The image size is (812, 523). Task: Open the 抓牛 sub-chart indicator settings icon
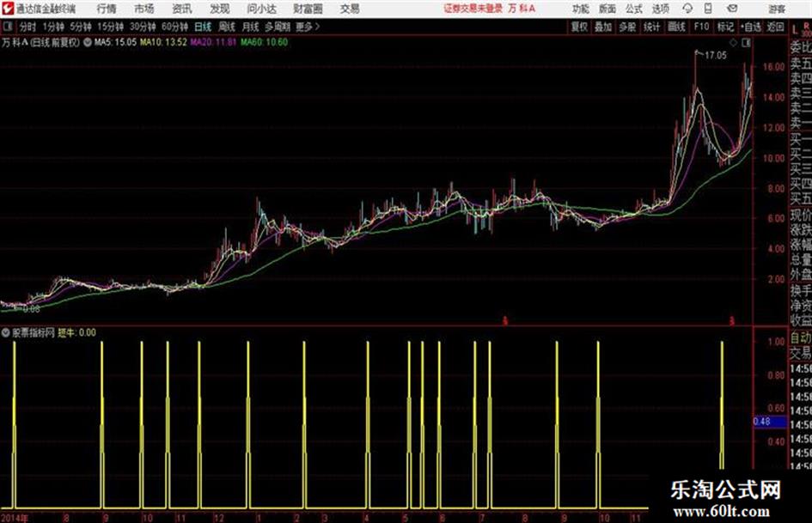[x=6, y=332]
